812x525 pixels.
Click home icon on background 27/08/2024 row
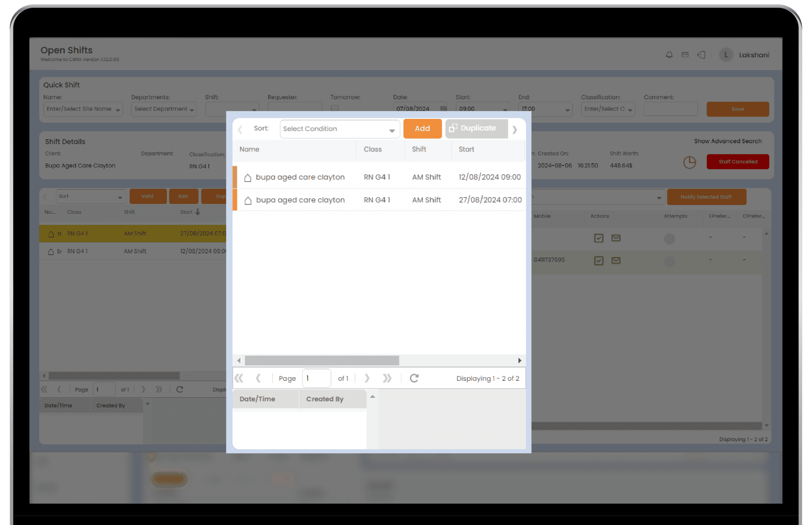(x=51, y=234)
